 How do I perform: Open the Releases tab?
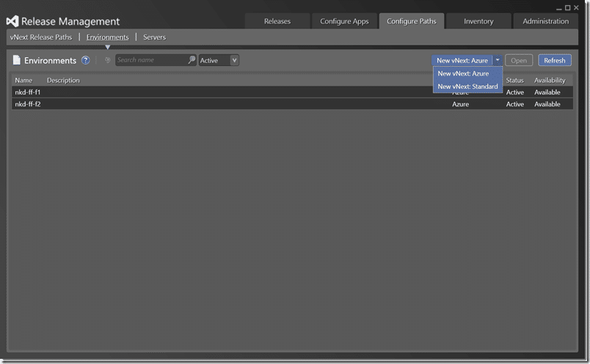pyautogui.click(x=277, y=21)
